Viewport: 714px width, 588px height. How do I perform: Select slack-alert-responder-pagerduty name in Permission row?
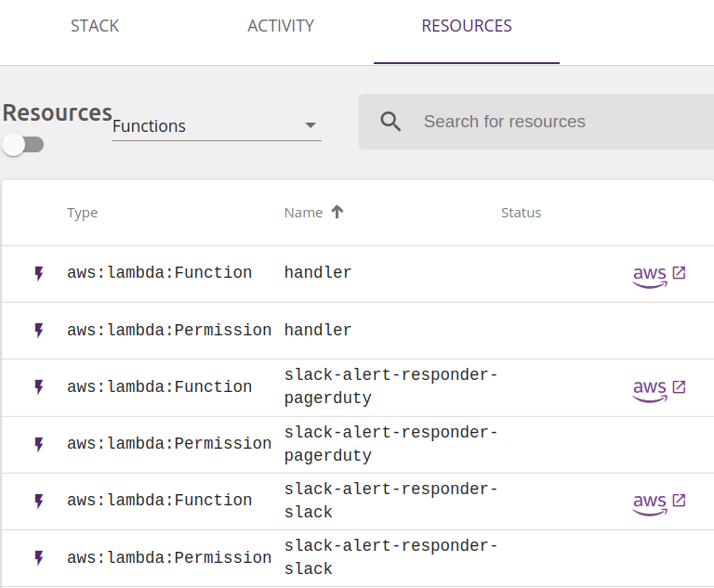(x=390, y=444)
